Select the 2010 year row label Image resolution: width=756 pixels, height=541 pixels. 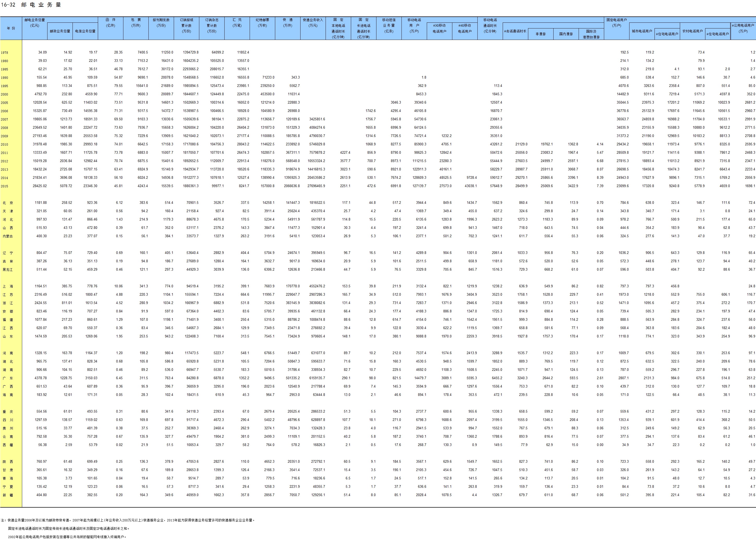pyautogui.click(x=4, y=144)
